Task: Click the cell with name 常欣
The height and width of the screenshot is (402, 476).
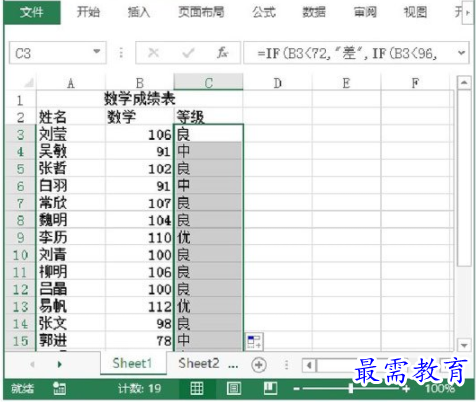Action: coord(71,203)
